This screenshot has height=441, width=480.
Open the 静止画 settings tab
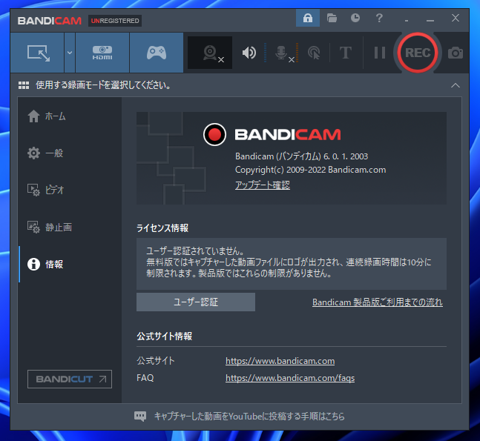(x=50, y=227)
